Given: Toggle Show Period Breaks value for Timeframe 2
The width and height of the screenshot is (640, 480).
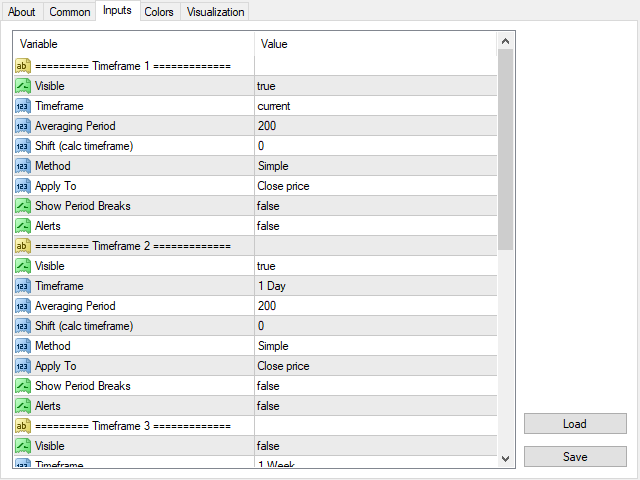Looking at the screenshot, I should (x=376, y=386).
